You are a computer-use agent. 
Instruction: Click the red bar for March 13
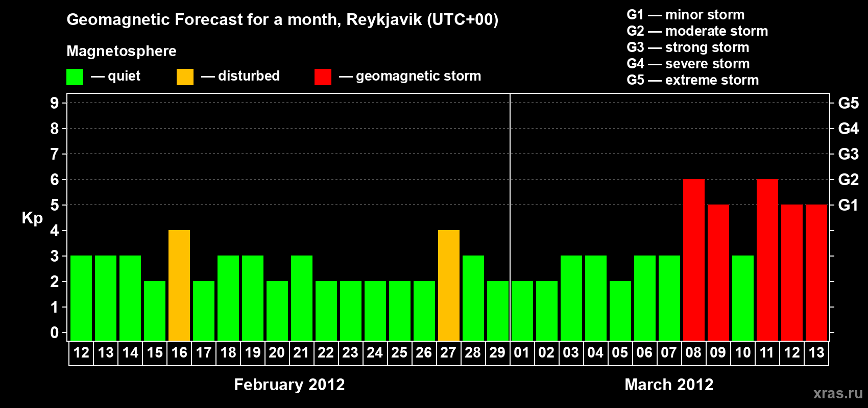tap(816, 272)
